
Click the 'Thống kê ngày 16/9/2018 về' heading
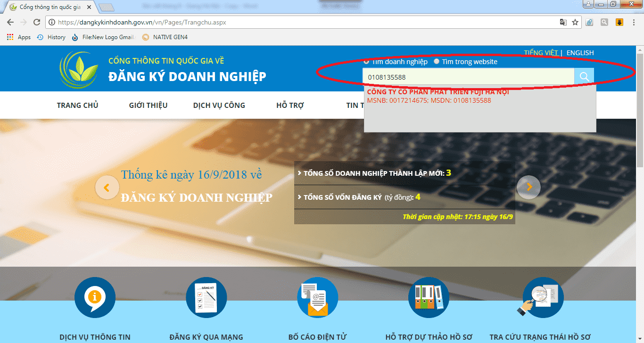(191, 174)
